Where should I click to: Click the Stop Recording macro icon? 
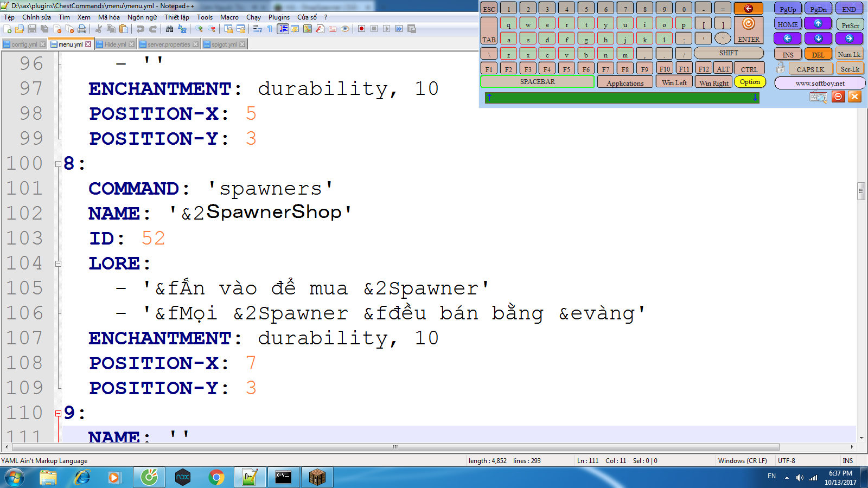coord(374,29)
